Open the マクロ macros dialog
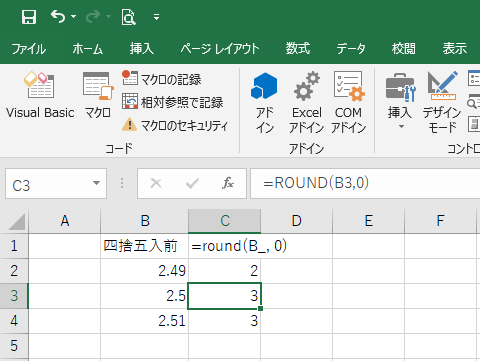The image size is (480, 361). pyautogui.click(x=98, y=95)
